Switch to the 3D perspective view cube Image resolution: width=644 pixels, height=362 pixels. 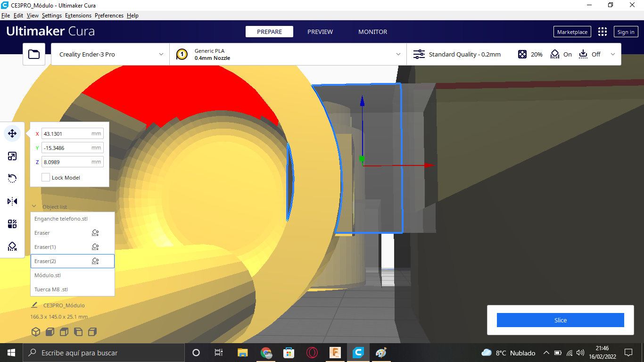(36, 332)
